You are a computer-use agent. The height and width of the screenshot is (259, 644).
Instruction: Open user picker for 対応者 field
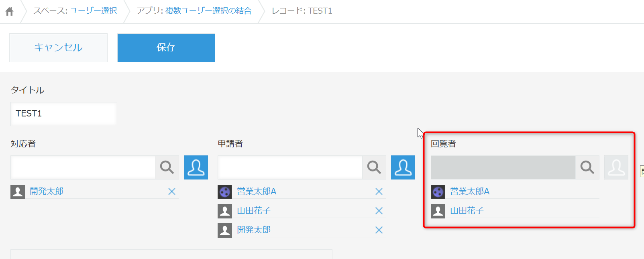coord(196,167)
